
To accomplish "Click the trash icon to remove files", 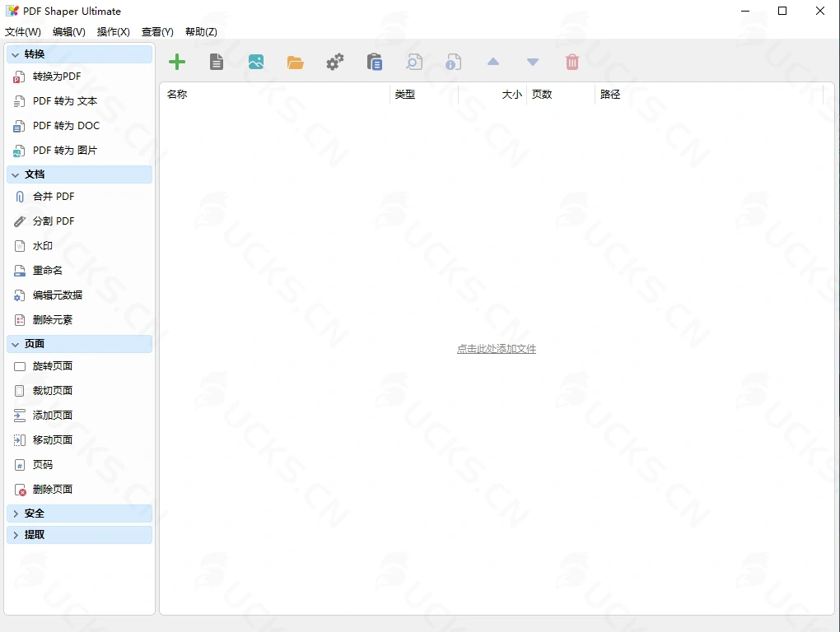I will click(572, 61).
